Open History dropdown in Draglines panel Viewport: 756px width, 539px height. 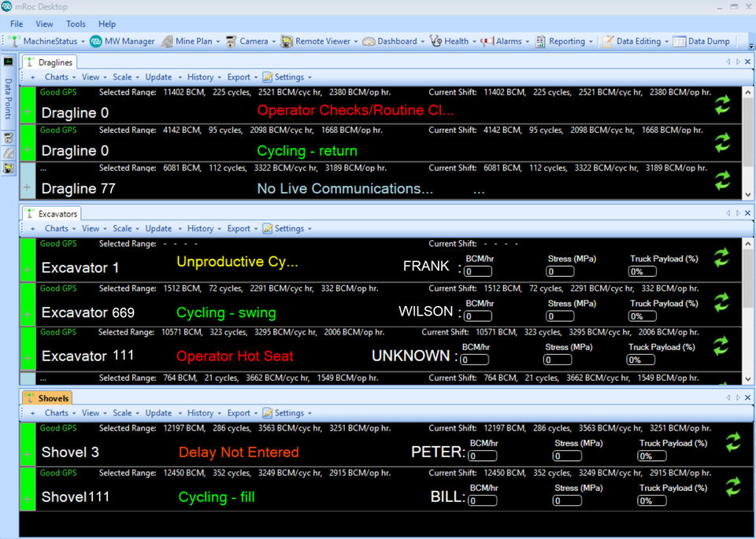[x=205, y=77]
